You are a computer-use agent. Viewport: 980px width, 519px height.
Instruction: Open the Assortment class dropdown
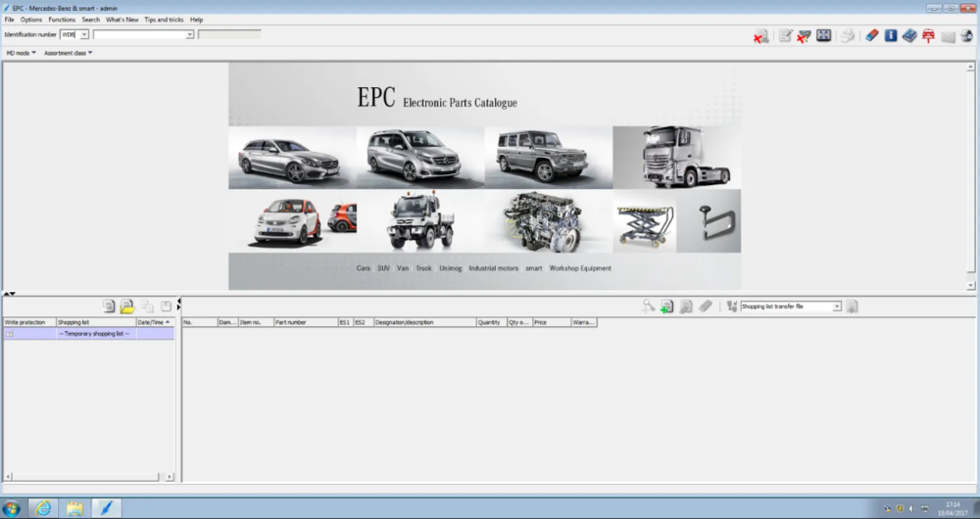[68, 53]
